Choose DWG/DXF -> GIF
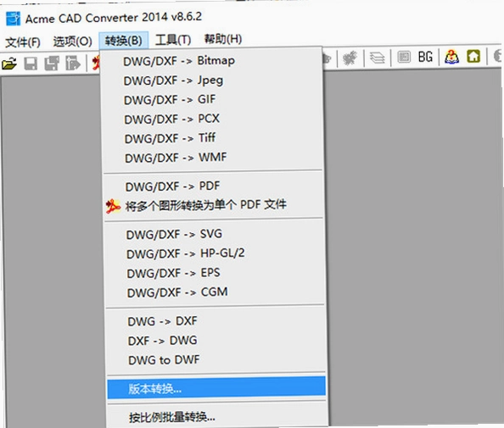This screenshot has width=504, height=428. [212, 99]
